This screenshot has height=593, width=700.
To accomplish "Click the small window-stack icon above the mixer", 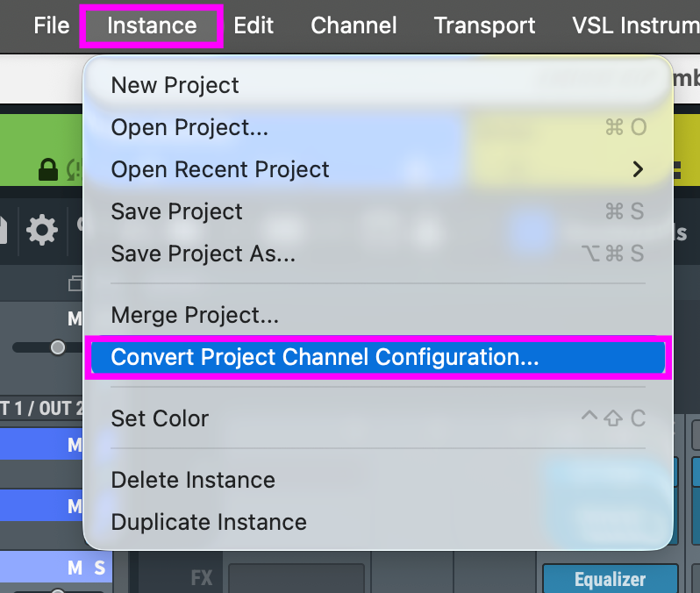I will pos(74,283).
